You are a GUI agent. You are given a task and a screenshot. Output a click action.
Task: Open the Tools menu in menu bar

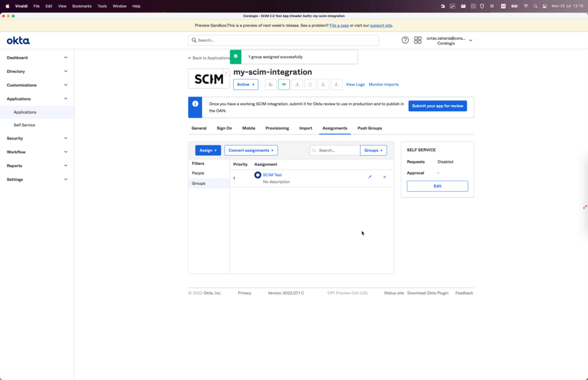click(102, 6)
